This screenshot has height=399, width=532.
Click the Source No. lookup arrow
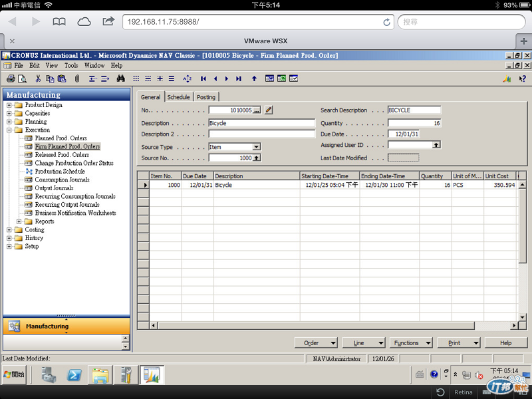(x=257, y=158)
